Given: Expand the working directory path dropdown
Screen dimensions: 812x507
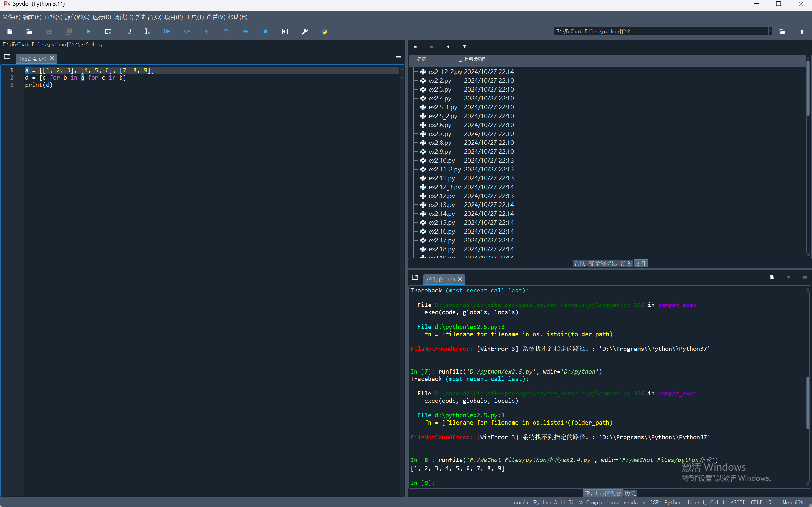Looking at the screenshot, I should (x=770, y=31).
